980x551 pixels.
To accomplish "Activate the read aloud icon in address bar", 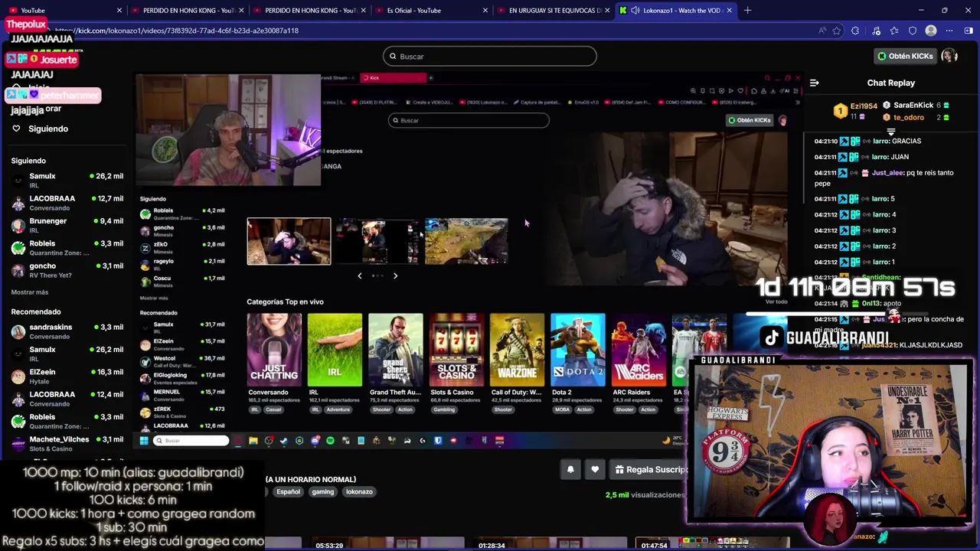I will click(822, 31).
